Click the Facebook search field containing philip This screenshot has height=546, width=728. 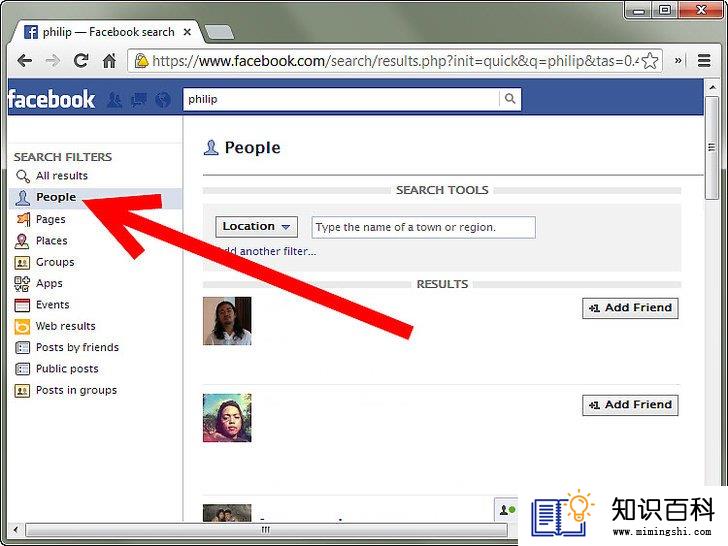[x=342, y=99]
